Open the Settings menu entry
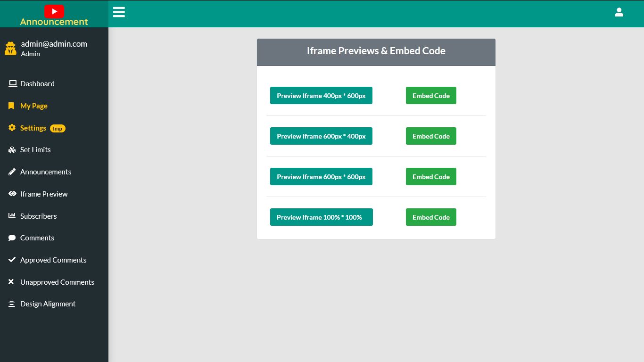 pos(33,128)
